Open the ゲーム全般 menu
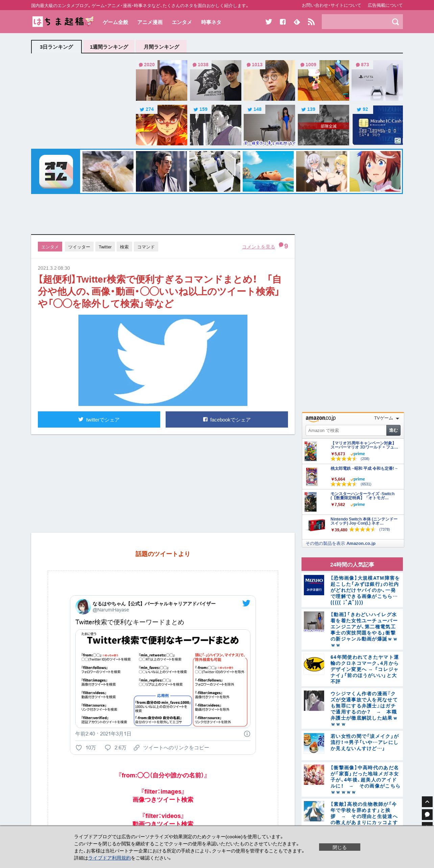The image size is (434, 868). [x=116, y=22]
